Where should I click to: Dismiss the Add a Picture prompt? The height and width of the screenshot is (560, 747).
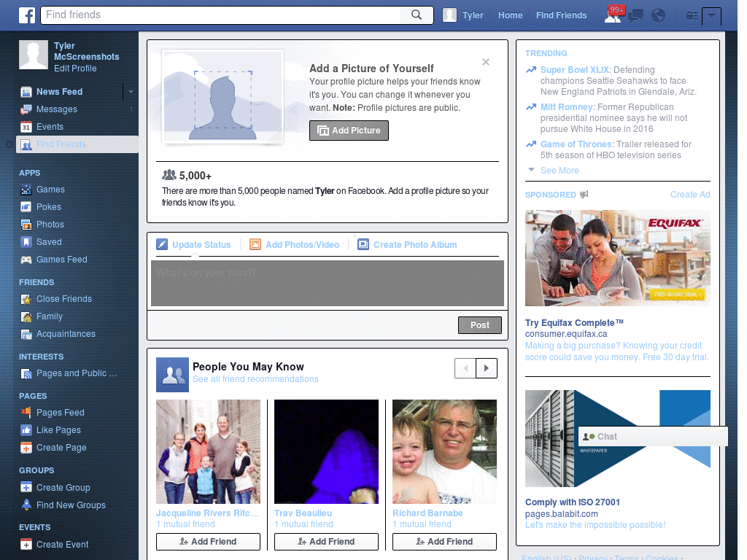485,62
